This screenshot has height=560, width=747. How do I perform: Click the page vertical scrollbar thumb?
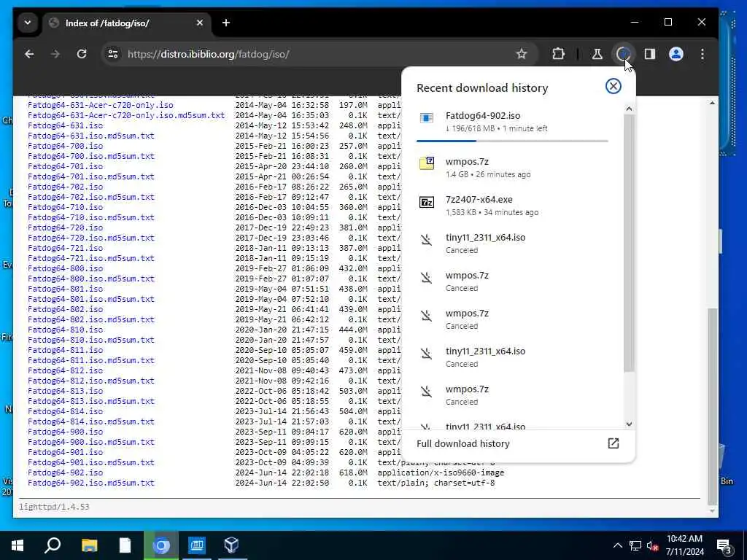pyautogui.click(x=712, y=405)
